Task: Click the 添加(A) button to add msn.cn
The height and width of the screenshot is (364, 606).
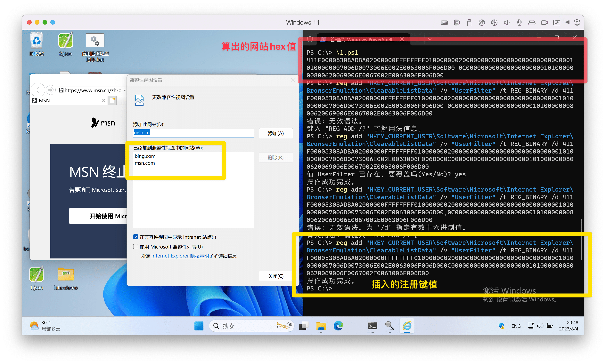Action: point(276,133)
